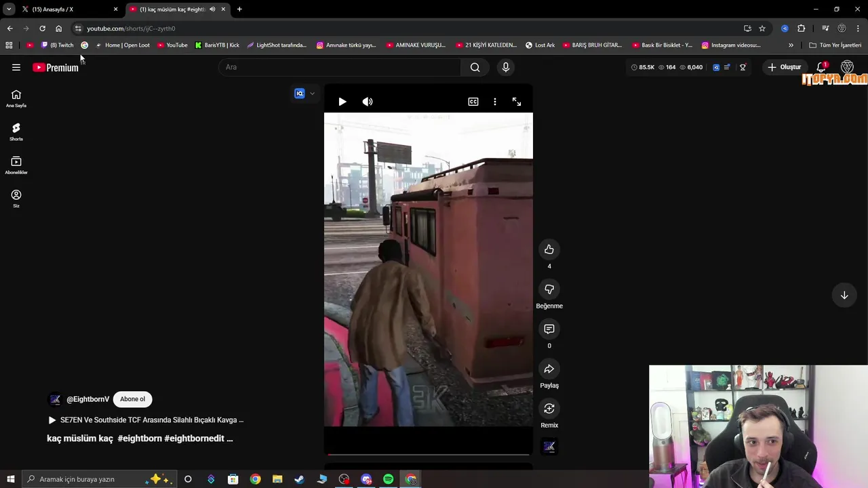Go to YouTube Premium home logo
The height and width of the screenshot is (488, 868).
tap(56, 67)
